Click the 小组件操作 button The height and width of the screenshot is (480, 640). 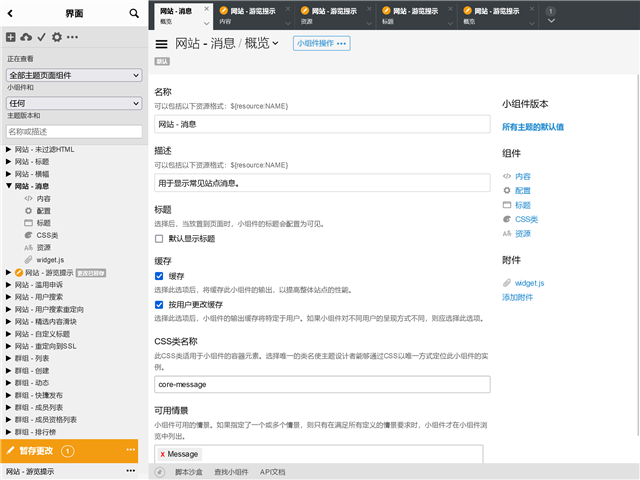[321, 44]
